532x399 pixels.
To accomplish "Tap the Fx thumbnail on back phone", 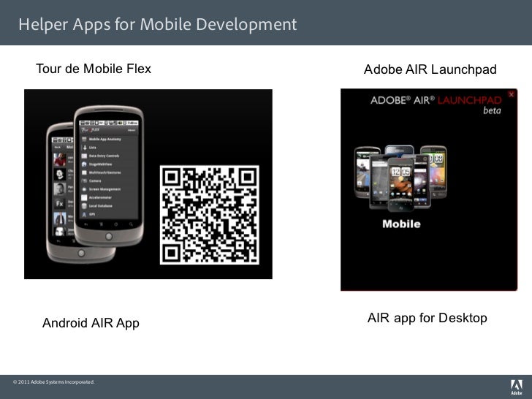I will point(60,204).
